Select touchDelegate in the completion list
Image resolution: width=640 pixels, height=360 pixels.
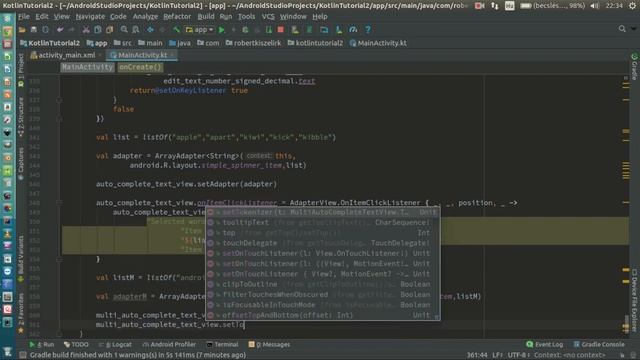pos(322,243)
